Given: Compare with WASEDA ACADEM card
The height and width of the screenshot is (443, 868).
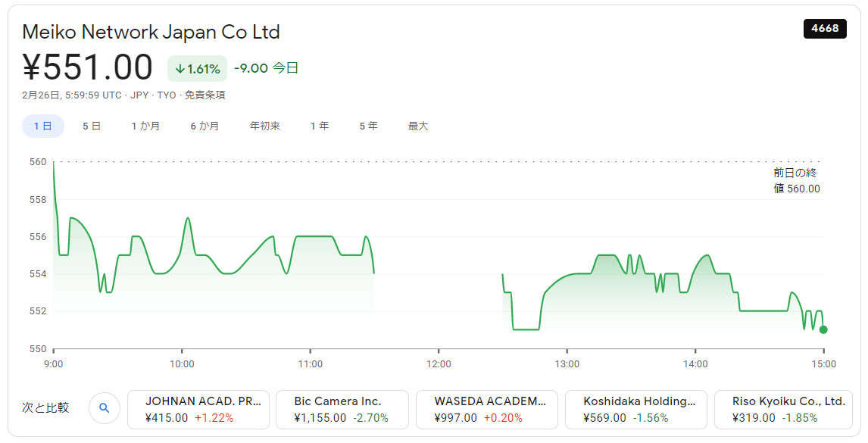Looking at the screenshot, I should tap(486, 409).
